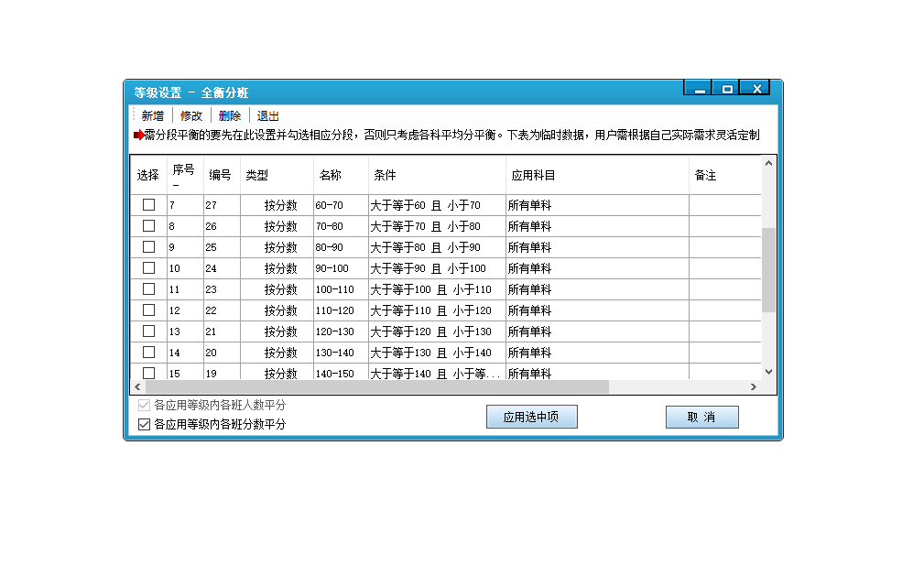924x565 pixels.
Task: Click 新增 in the toolbar
Action: tap(153, 116)
